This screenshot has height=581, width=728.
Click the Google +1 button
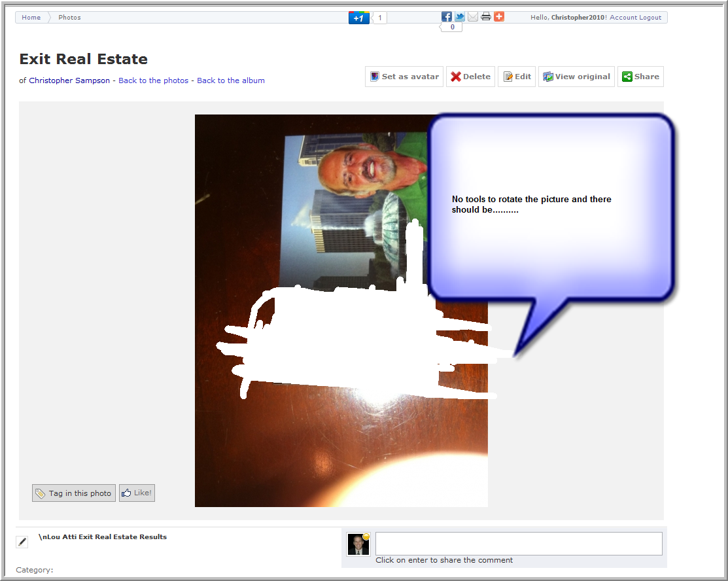click(358, 18)
